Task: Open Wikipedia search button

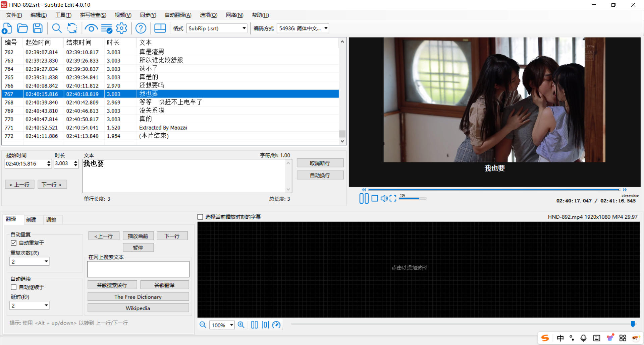Action: coord(138,308)
